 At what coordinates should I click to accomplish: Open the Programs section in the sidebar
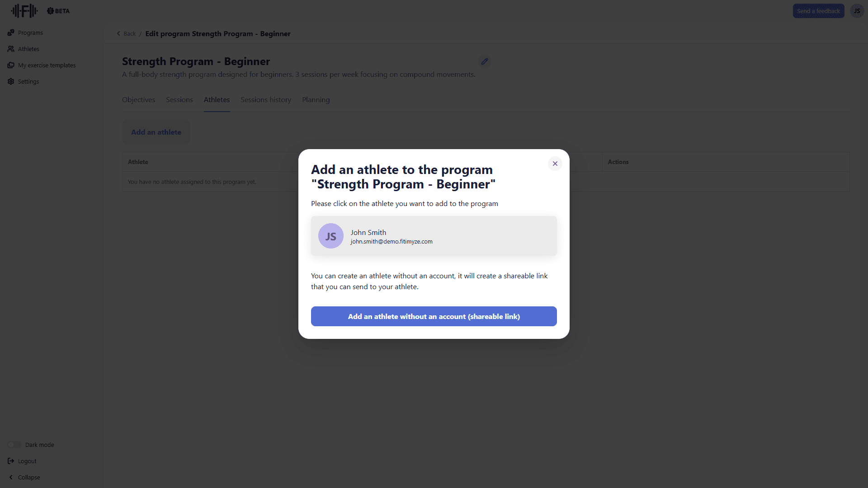(x=30, y=33)
